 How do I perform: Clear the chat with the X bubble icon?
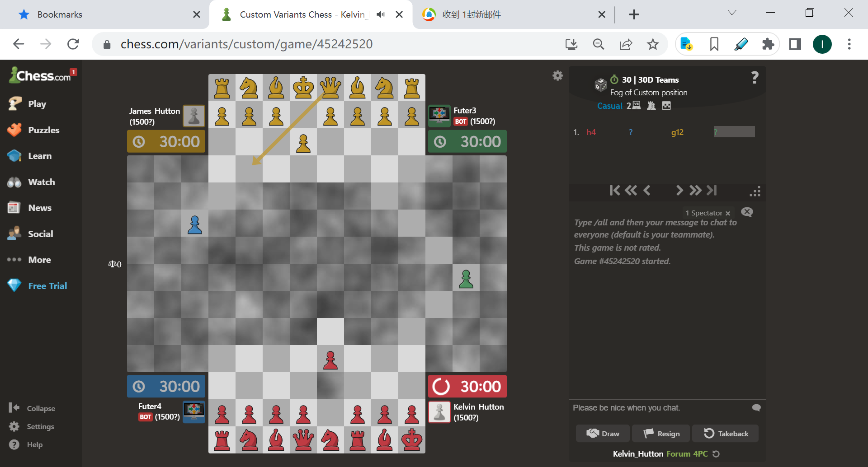[747, 212]
